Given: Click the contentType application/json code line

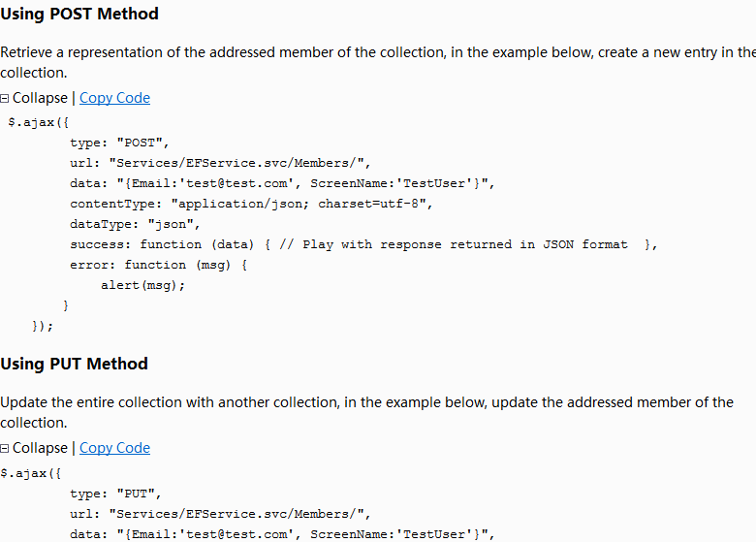Looking at the screenshot, I should (250, 204).
